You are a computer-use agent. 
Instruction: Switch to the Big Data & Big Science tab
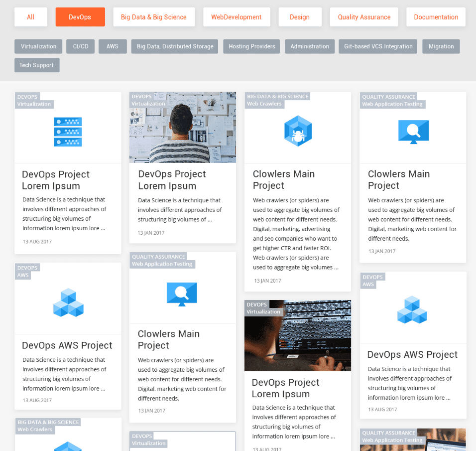pyautogui.click(x=154, y=17)
